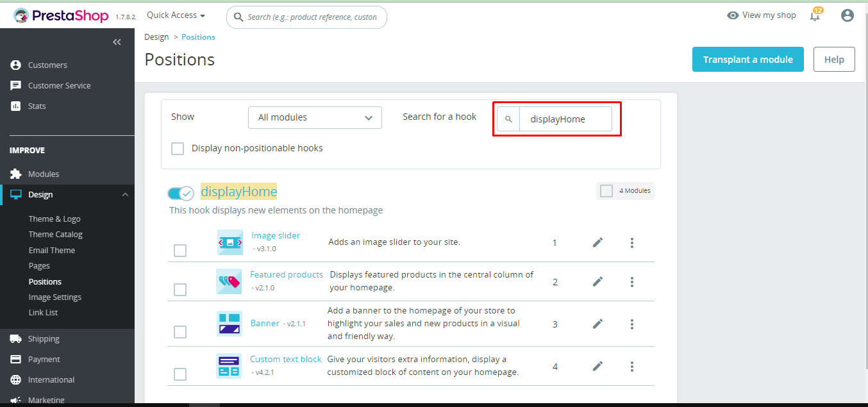Image resolution: width=868 pixels, height=407 pixels.
Task: Click the search icon in the hook search field
Action: [x=508, y=119]
